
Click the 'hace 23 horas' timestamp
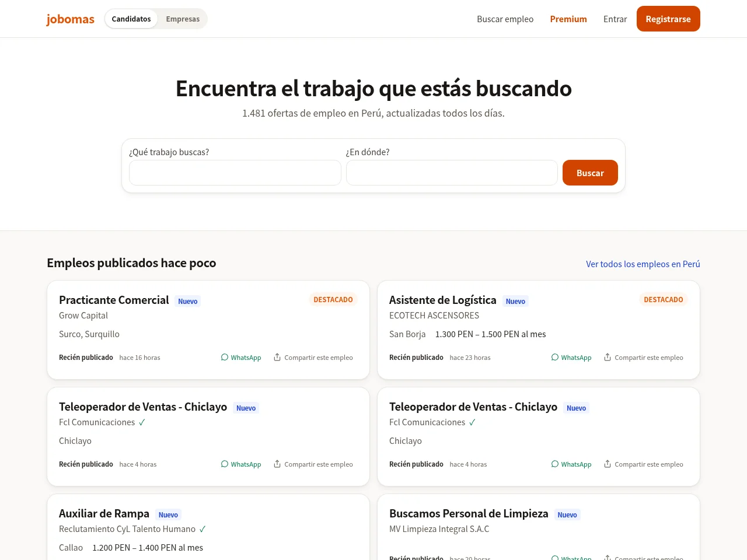[x=470, y=358]
